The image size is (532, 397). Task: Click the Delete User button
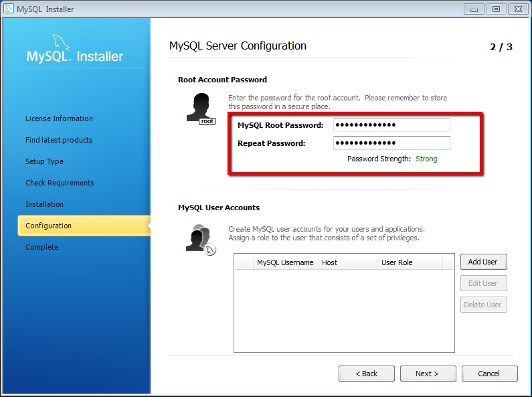point(483,305)
